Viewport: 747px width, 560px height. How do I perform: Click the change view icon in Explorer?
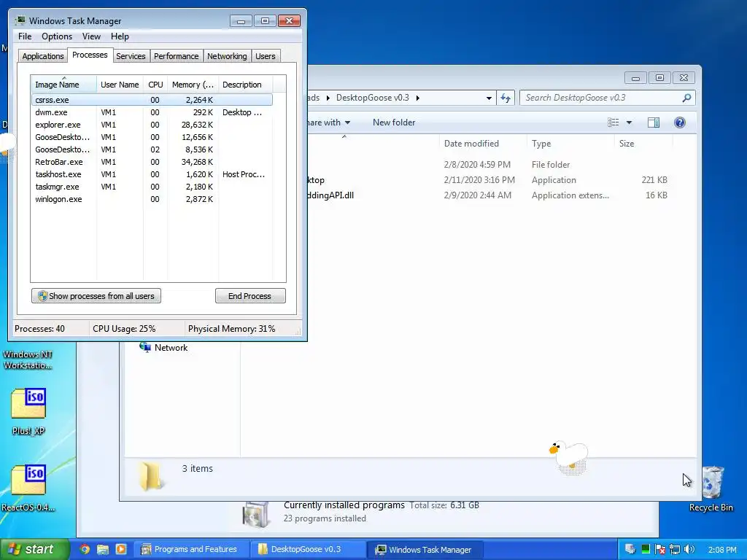(x=613, y=122)
